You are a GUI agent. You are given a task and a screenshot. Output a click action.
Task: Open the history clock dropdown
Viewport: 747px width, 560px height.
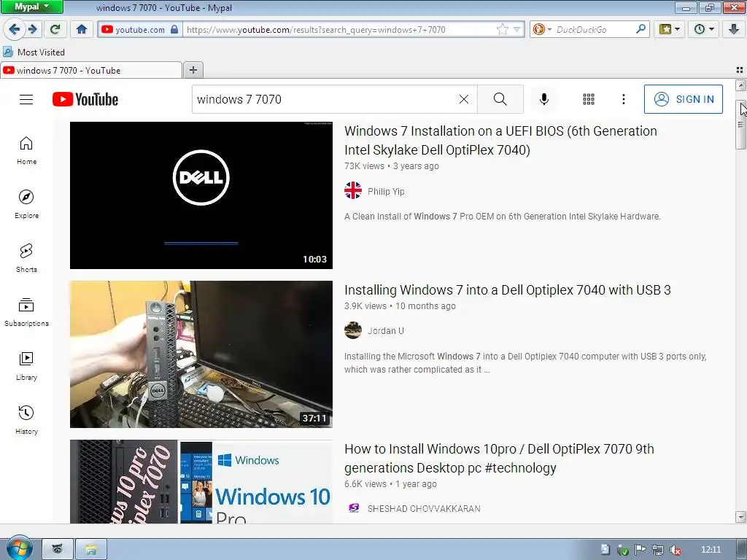[x=704, y=29]
